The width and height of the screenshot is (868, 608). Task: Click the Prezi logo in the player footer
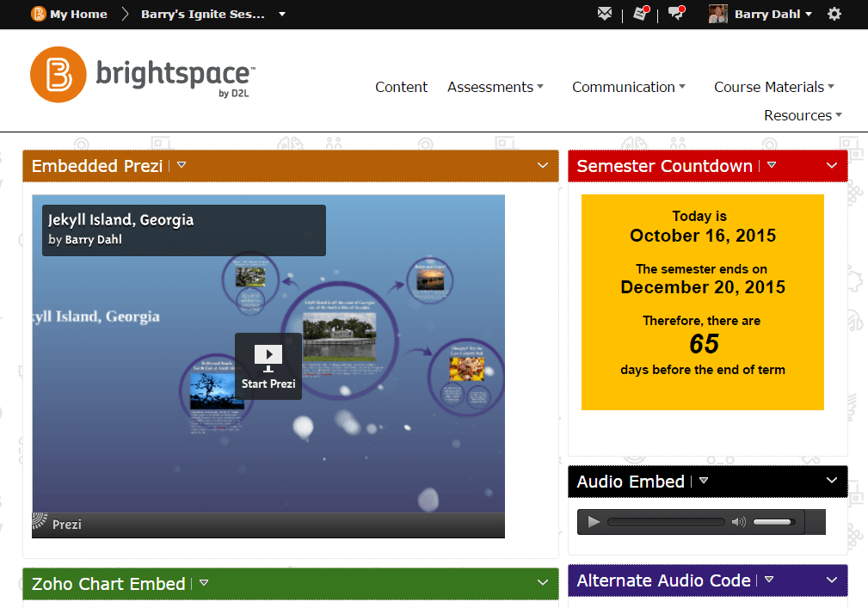point(53,524)
